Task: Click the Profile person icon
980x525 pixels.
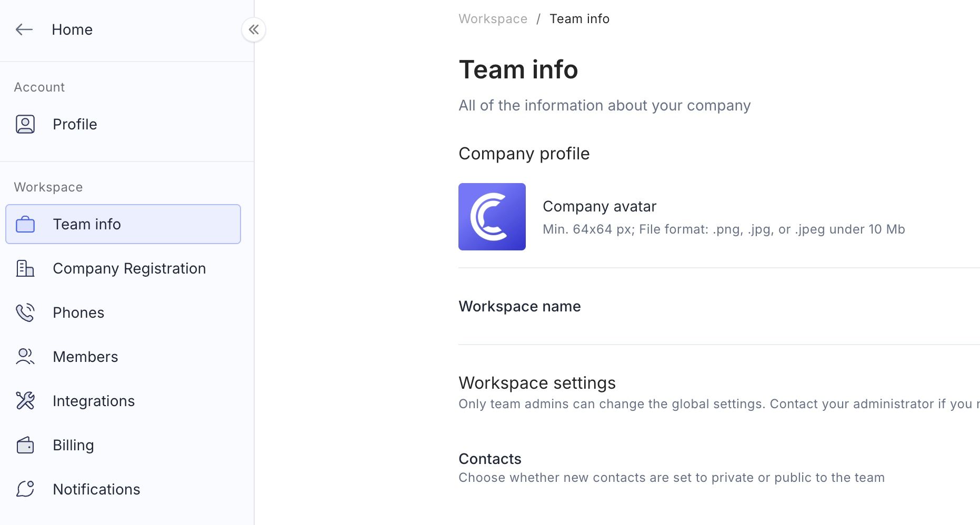Action: (25, 124)
